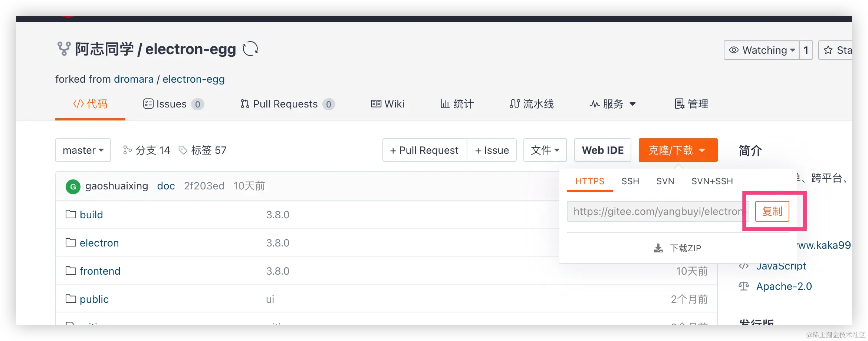Select the SVN clone tab

click(665, 181)
